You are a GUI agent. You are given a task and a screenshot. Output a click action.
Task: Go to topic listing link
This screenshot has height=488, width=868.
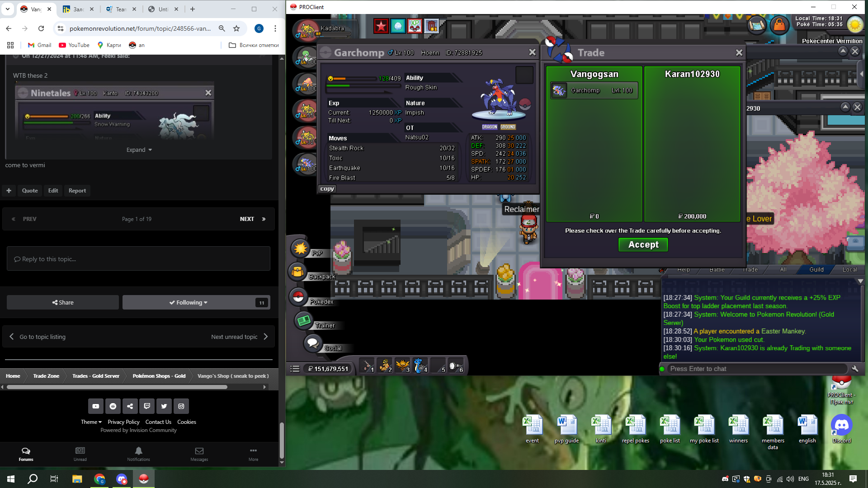pyautogui.click(x=38, y=337)
